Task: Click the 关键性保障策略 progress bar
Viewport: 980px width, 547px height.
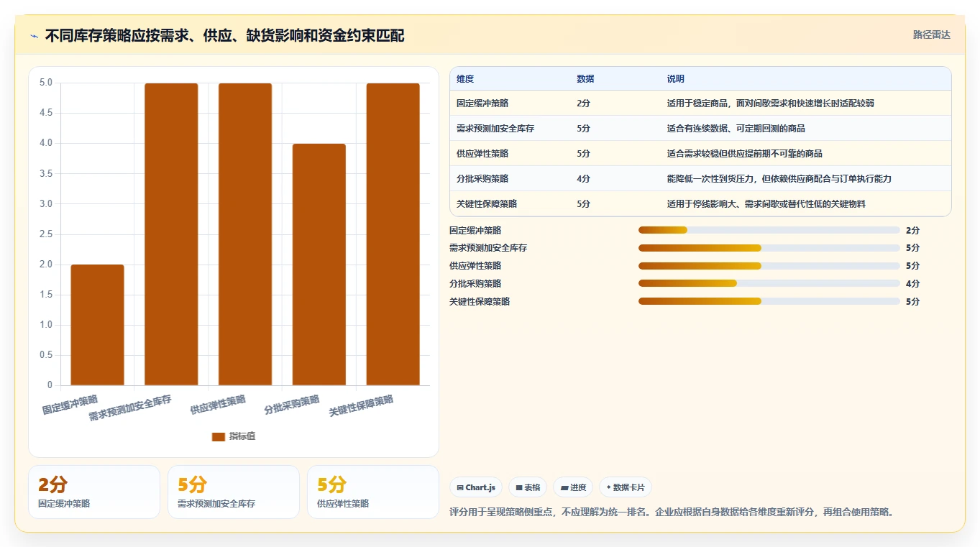Action: tap(769, 302)
